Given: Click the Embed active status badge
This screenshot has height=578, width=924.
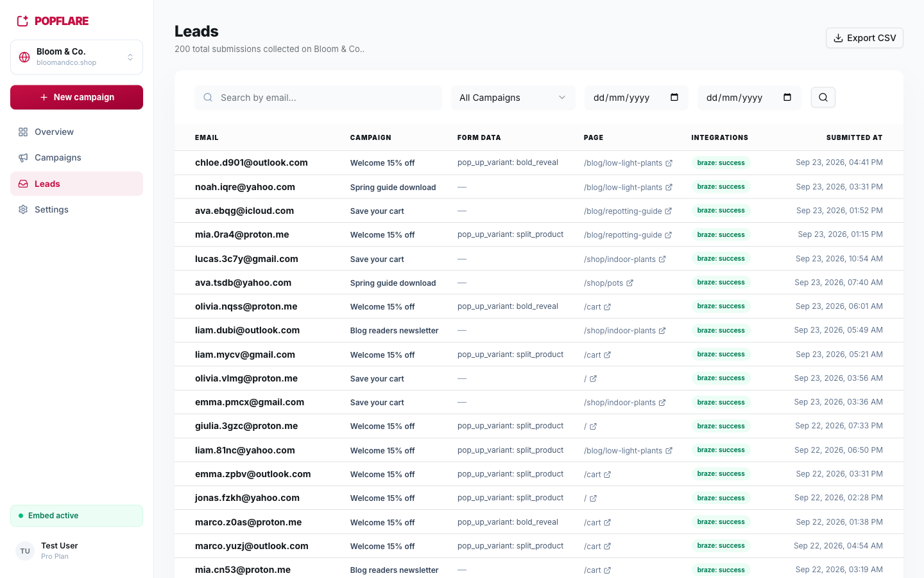Looking at the screenshot, I should (76, 516).
